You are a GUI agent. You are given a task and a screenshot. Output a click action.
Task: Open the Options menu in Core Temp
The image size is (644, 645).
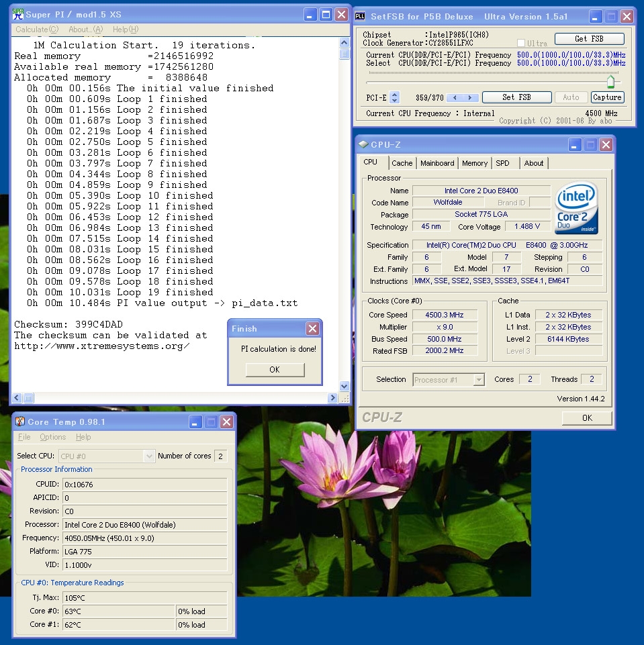click(52, 437)
